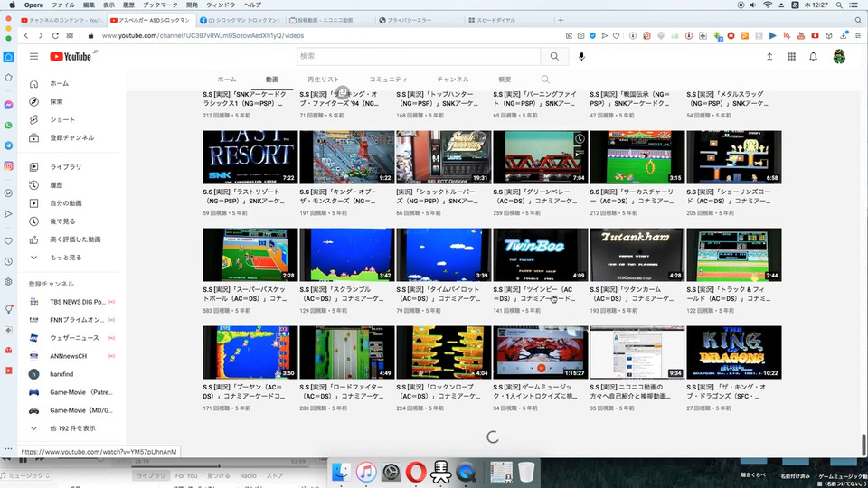Open Your videos (自分の動画)
Image resolution: width=868 pixels, height=488 pixels.
(68, 203)
